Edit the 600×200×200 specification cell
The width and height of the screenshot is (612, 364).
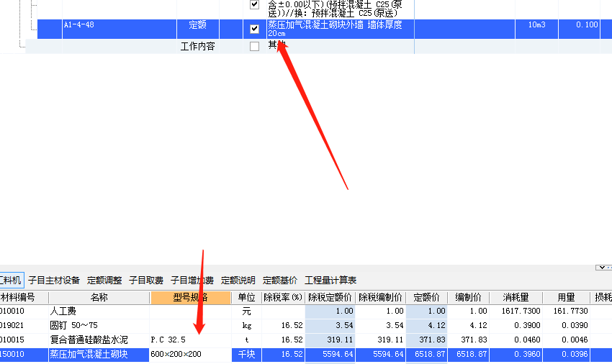pos(191,354)
